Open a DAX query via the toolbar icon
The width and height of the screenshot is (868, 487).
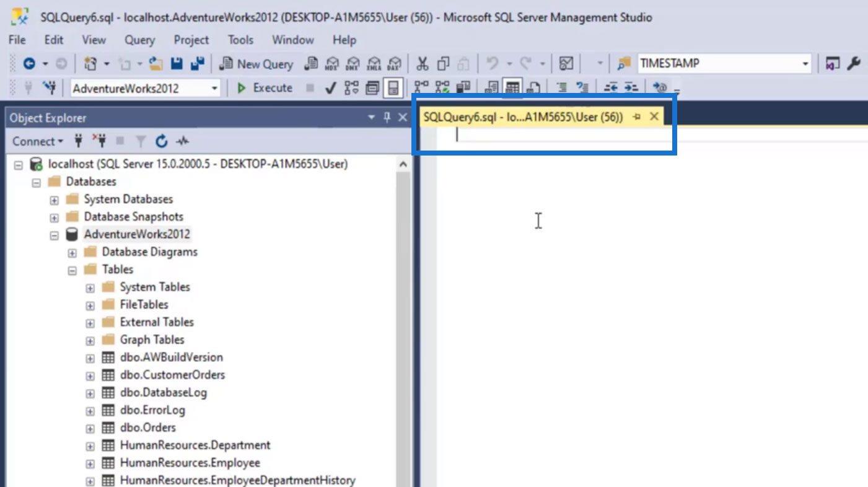[x=395, y=63]
